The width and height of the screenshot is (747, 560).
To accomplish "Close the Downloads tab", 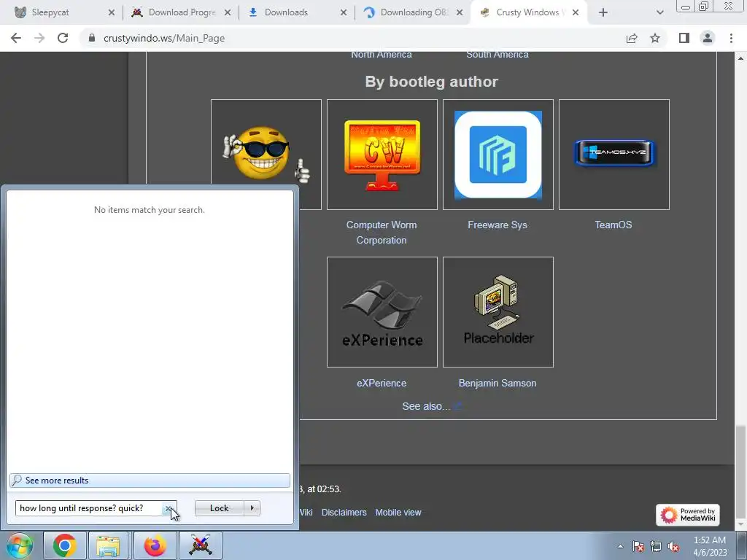I will 344,12.
